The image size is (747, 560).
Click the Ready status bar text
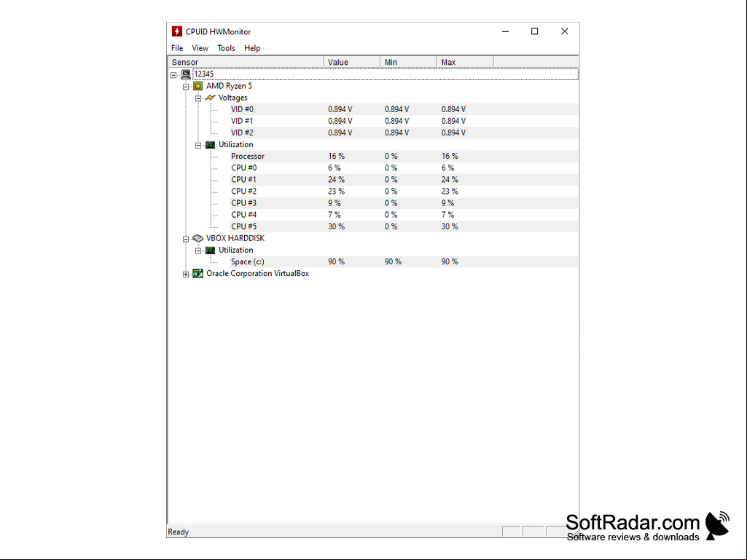tap(178, 532)
